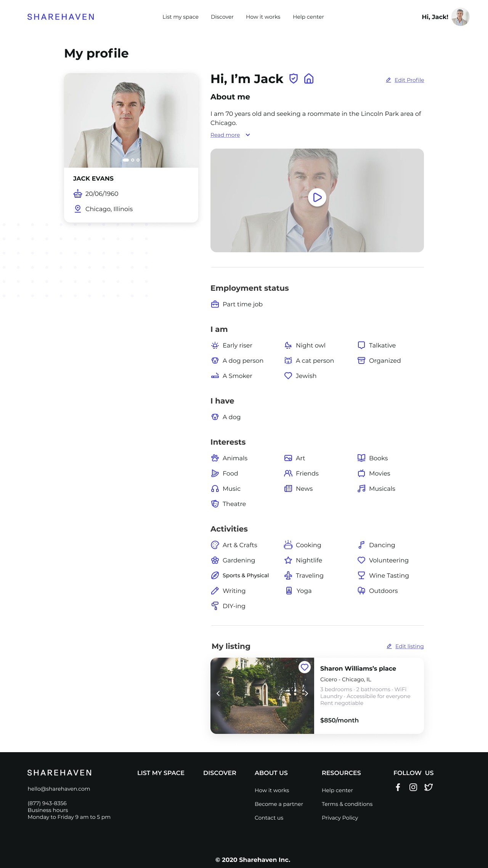Open Terms & conditions footer link
Screen dimensions: 488x868
point(347,804)
